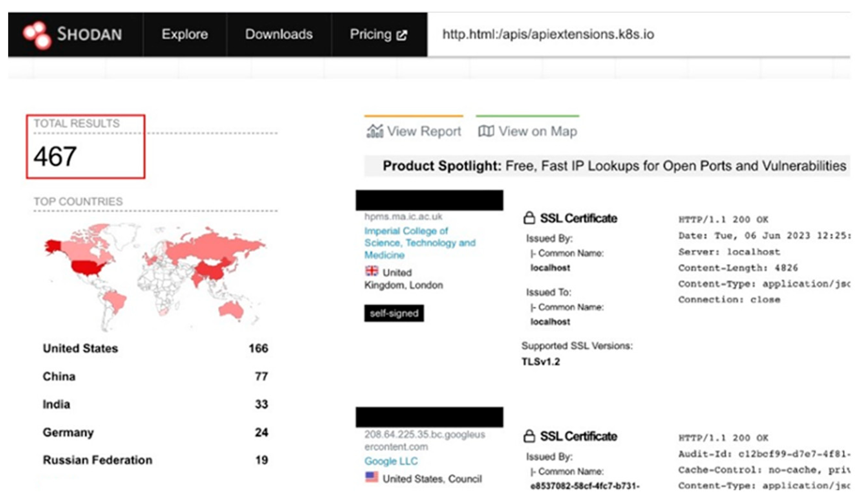Click the United Kingdom flag icon
The width and height of the screenshot is (868, 500).
[372, 272]
